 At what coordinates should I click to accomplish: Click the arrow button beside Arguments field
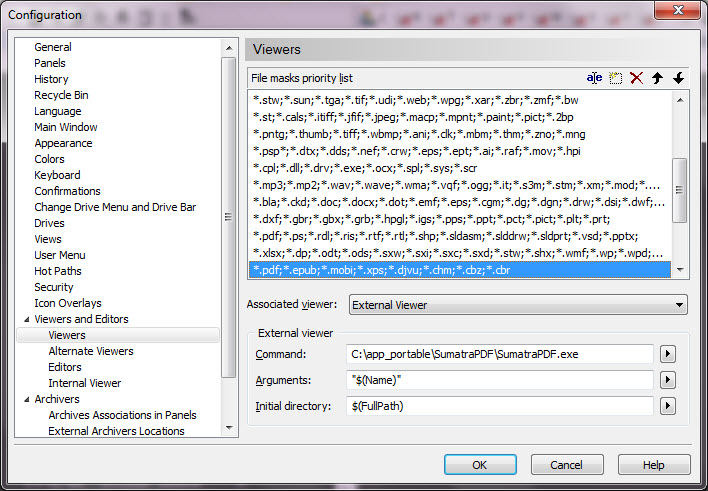(x=668, y=380)
